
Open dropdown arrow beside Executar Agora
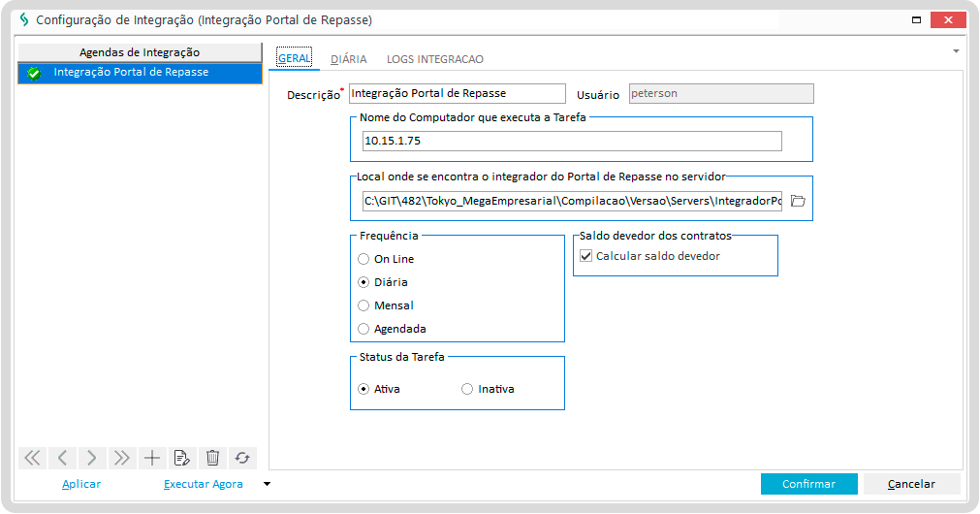(267, 483)
